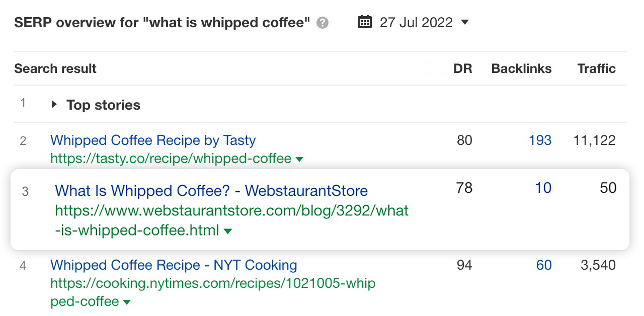Select the 10 backlinks count for WebstaurantStore
The width and height of the screenshot is (644, 316).
pos(543,188)
